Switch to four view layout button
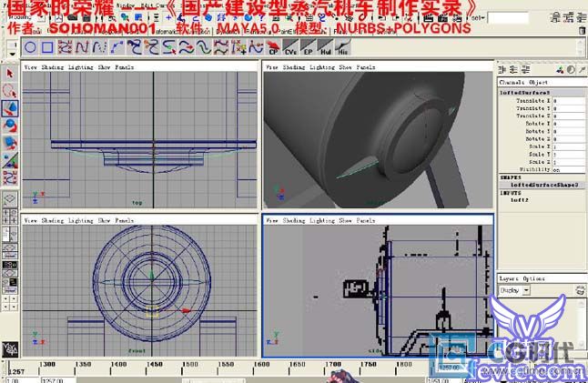 coord(10,217)
